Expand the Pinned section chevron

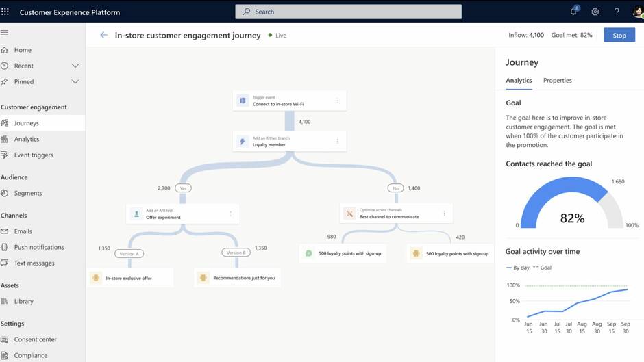[x=75, y=81]
